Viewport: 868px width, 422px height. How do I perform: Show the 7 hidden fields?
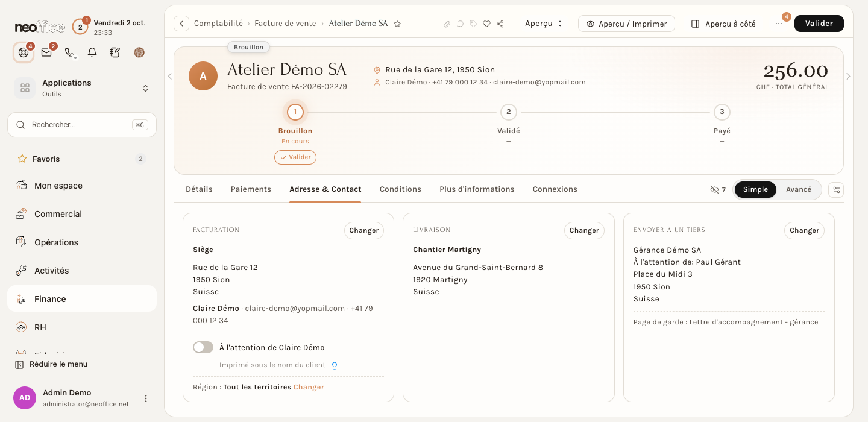tap(718, 190)
